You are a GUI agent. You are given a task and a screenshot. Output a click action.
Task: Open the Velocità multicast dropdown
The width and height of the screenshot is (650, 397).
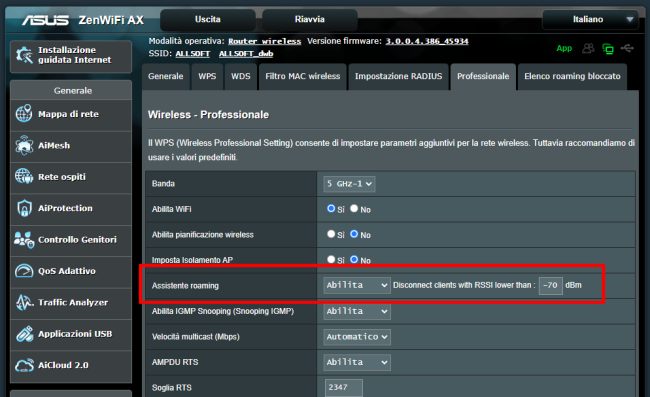coord(357,337)
